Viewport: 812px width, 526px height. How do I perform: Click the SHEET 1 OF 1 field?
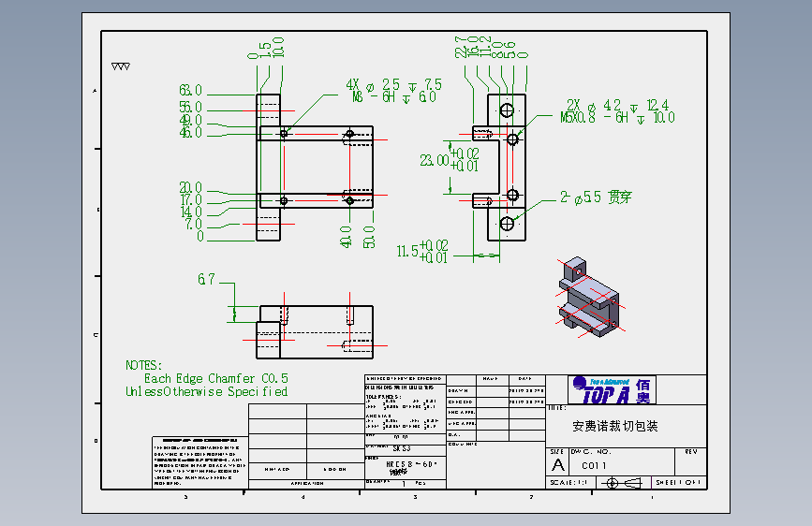click(x=678, y=483)
